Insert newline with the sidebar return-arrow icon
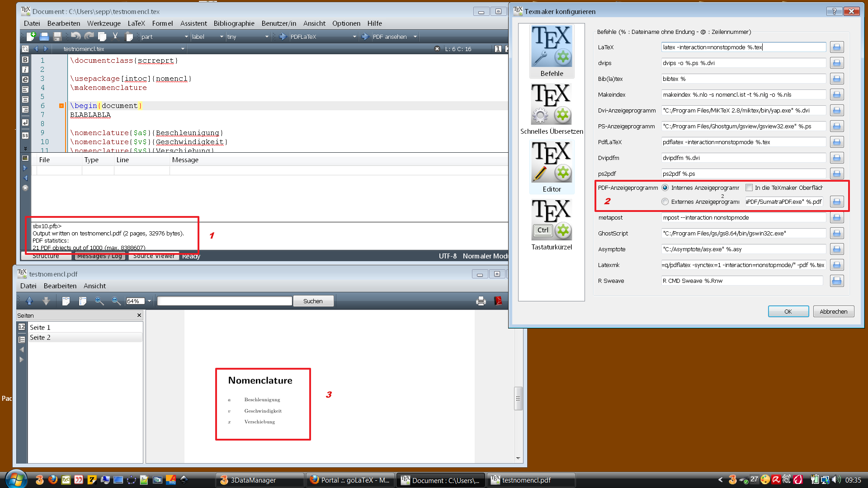 (x=25, y=122)
